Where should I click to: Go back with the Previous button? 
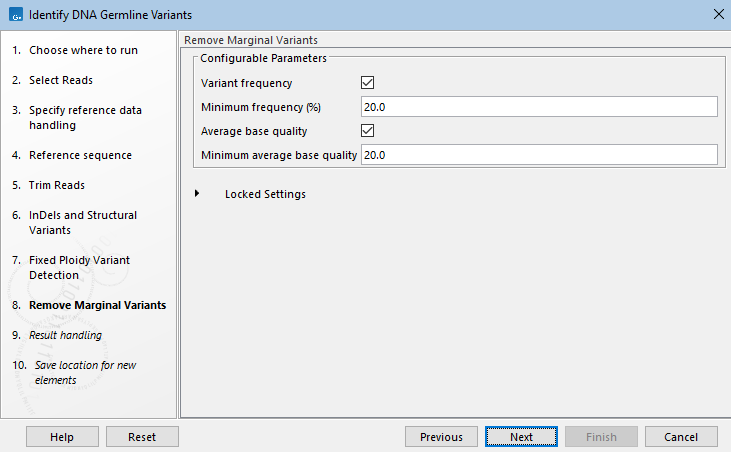(441, 437)
